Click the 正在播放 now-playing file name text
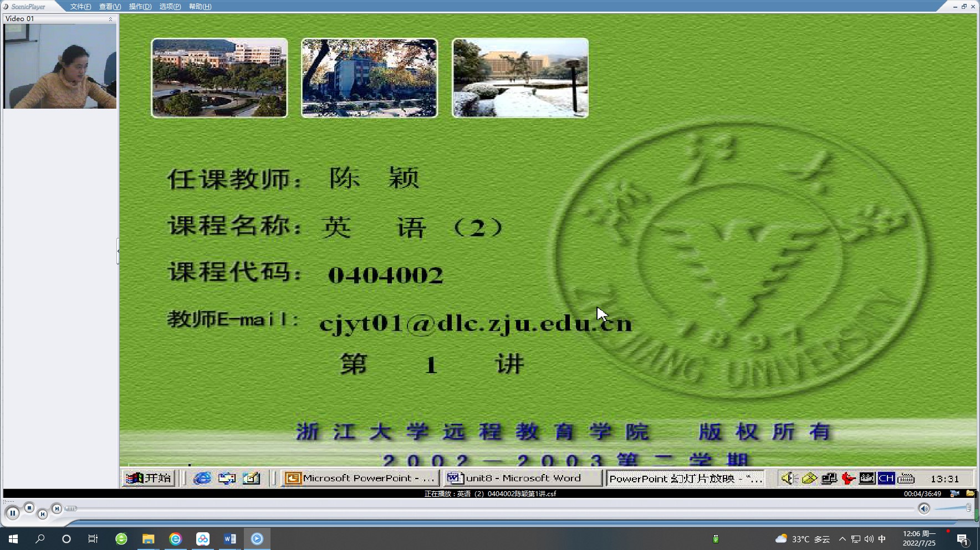Image resolution: width=980 pixels, height=550 pixels. click(490, 493)
